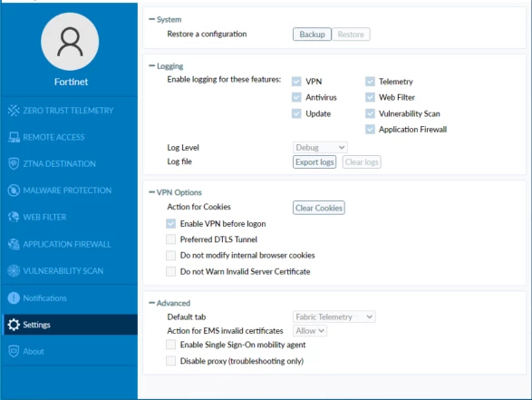Collapse the VPN Options section
532x400 pixels.
click(x=151, y=192)
